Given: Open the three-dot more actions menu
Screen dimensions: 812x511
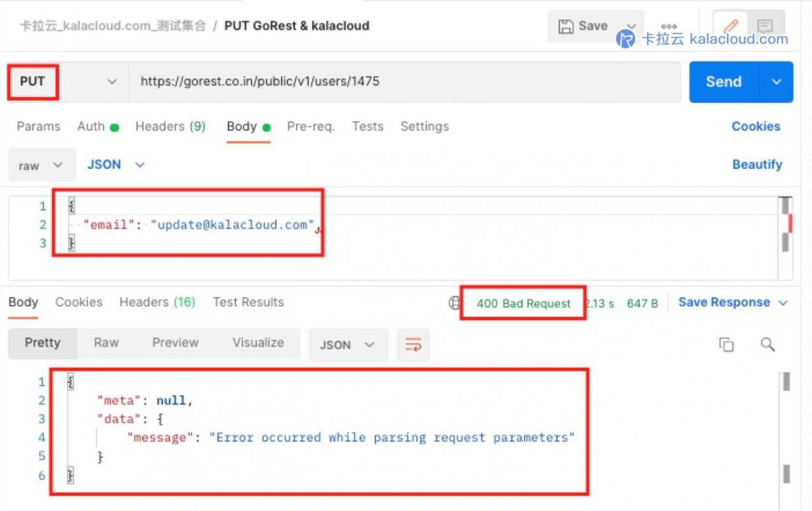Looking at the screenshot, I should click(x=669, y=27).
